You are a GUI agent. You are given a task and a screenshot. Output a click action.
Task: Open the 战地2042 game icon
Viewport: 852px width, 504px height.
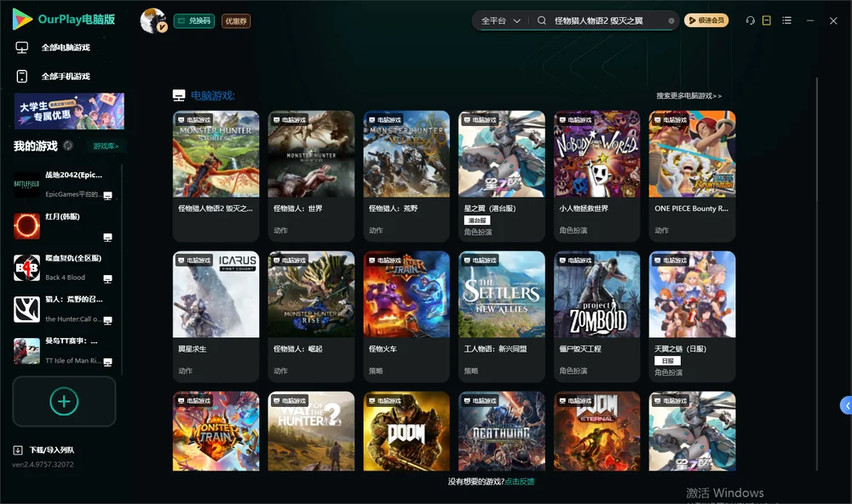click(x=26, y=185)
